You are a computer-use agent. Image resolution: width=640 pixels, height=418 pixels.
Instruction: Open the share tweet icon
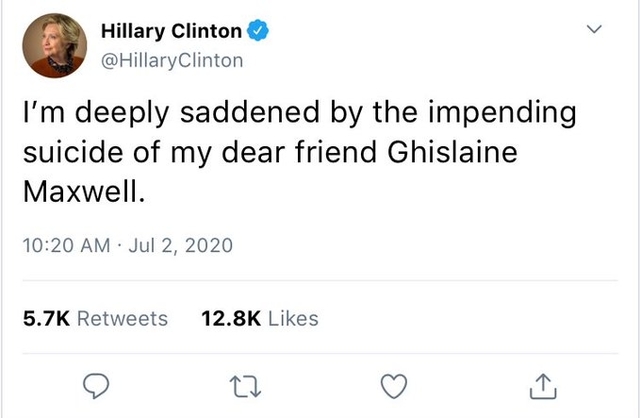[540, 384]
